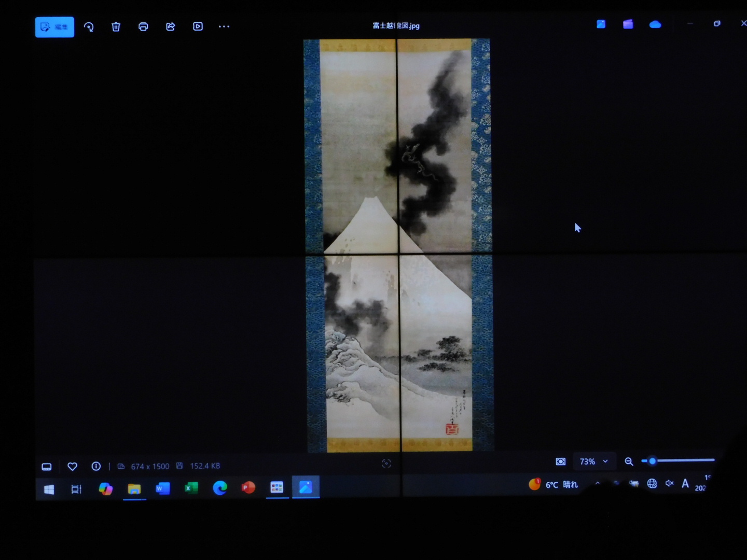Zoom out using the magnifier minus icon

629,461
